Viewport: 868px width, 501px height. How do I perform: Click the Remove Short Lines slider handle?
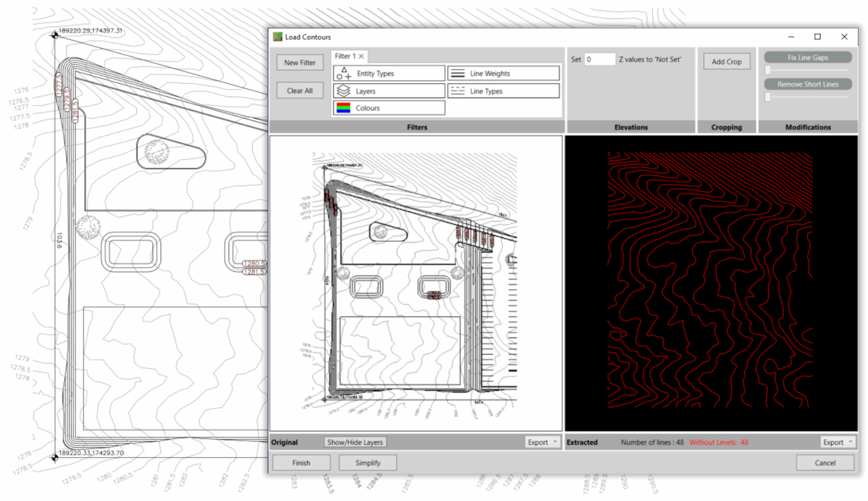pyautogui.click(x=768, y=97)
